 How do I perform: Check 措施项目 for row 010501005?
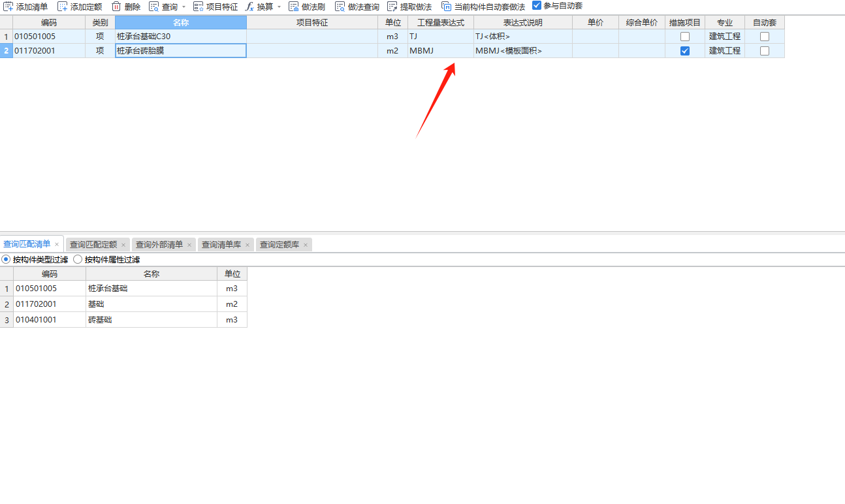coord(685,37)
